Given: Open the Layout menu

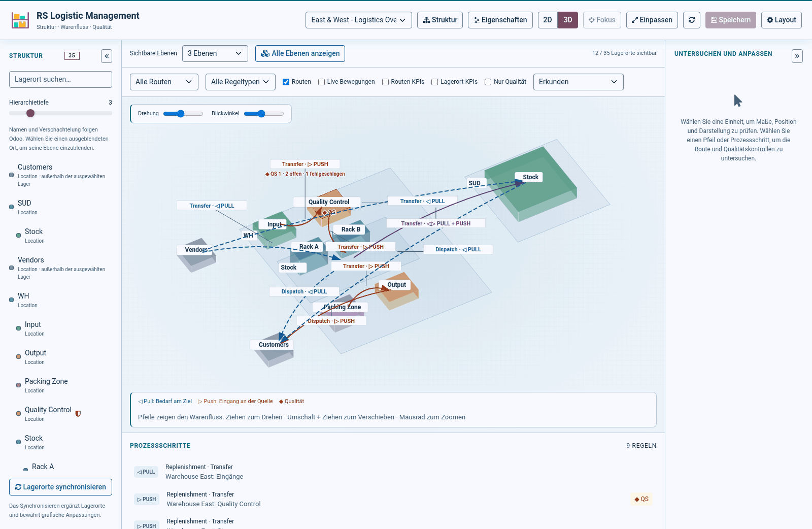Looking at the screenshot, I should (782, 20).
